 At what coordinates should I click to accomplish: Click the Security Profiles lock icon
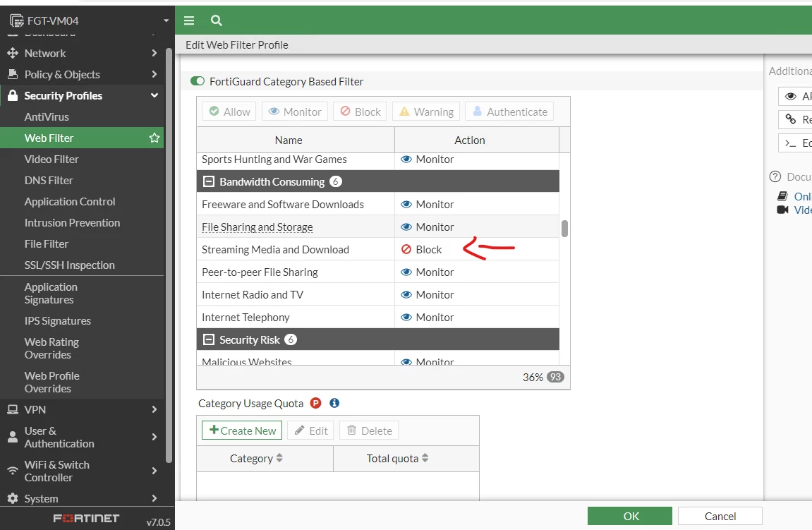click(x=13, y=95)
